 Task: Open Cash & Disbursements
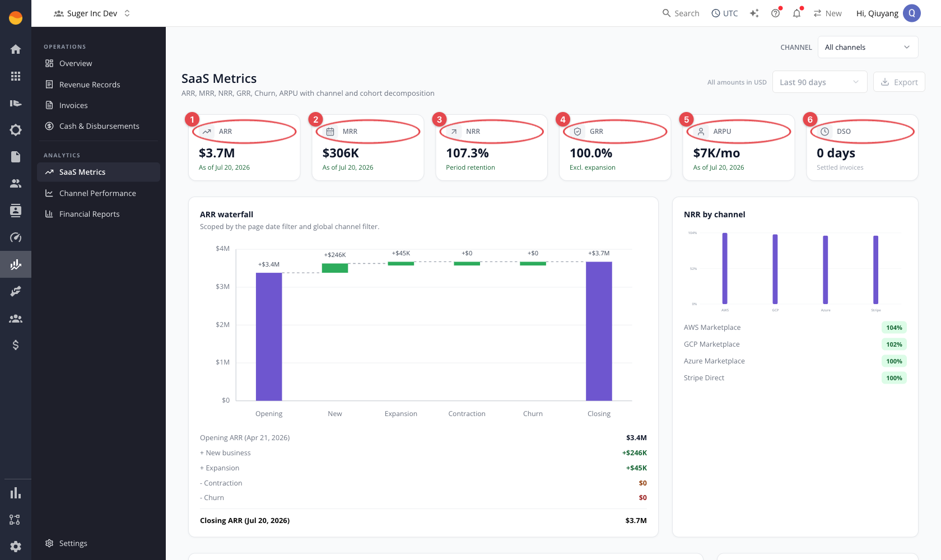click(99, 126)
